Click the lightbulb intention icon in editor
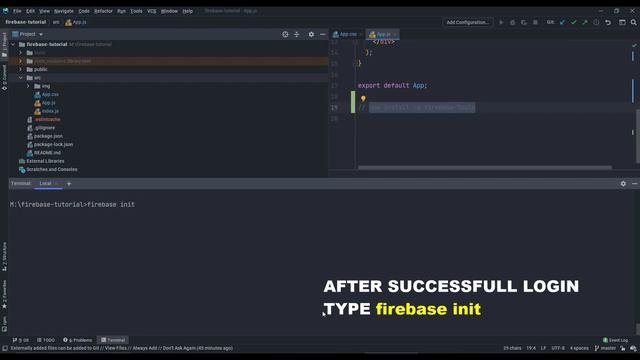The width and height of the screenshot is (640, 360). coord(363,98)
